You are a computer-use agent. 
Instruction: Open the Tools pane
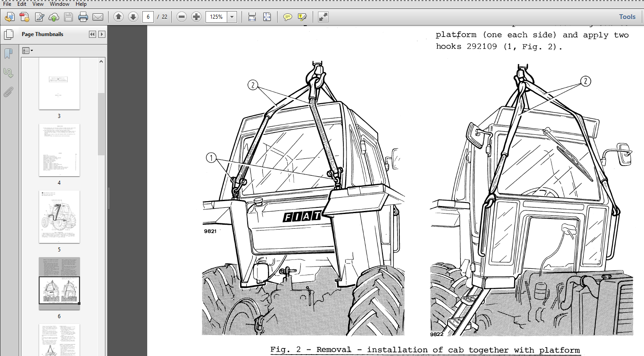click(x=627, y=17)
